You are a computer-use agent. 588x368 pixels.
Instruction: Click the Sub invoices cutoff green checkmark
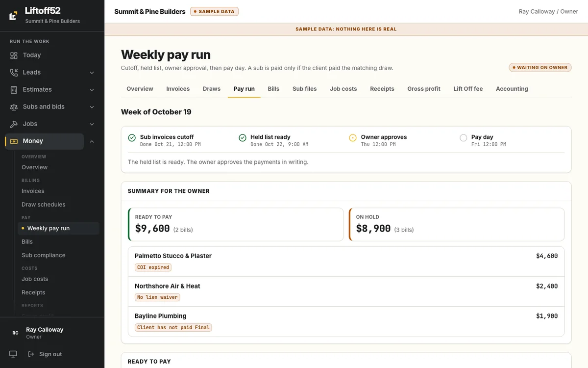coord(132,138)
